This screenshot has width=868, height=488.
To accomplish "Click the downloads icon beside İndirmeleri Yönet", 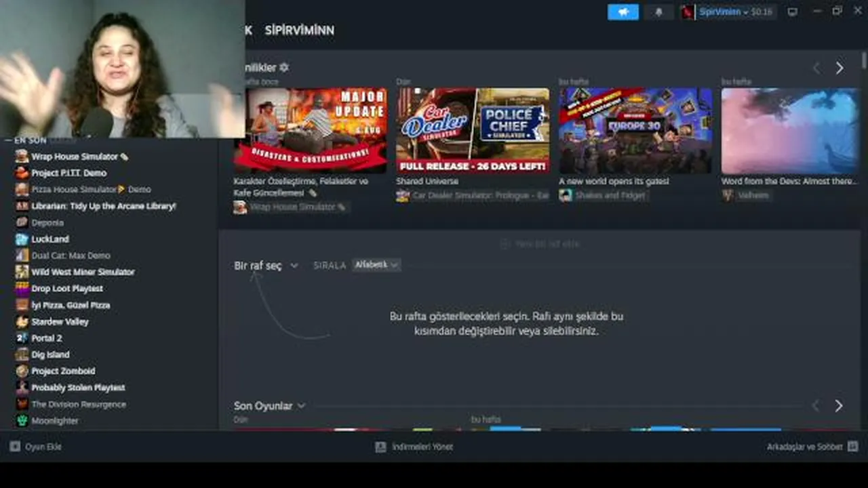I will tap(380, 447).
